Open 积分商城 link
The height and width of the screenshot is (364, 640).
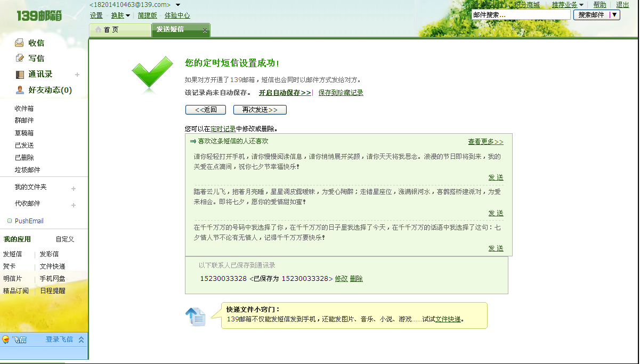coord(527,5)
